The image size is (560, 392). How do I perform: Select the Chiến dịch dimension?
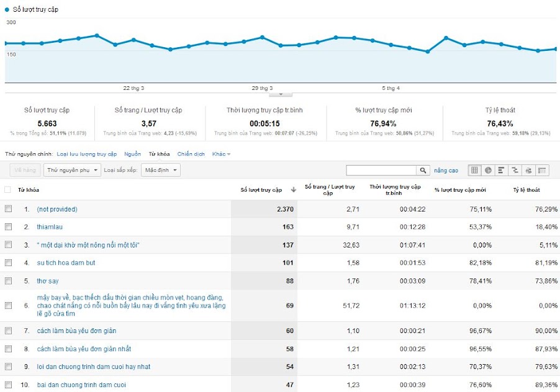191,154
